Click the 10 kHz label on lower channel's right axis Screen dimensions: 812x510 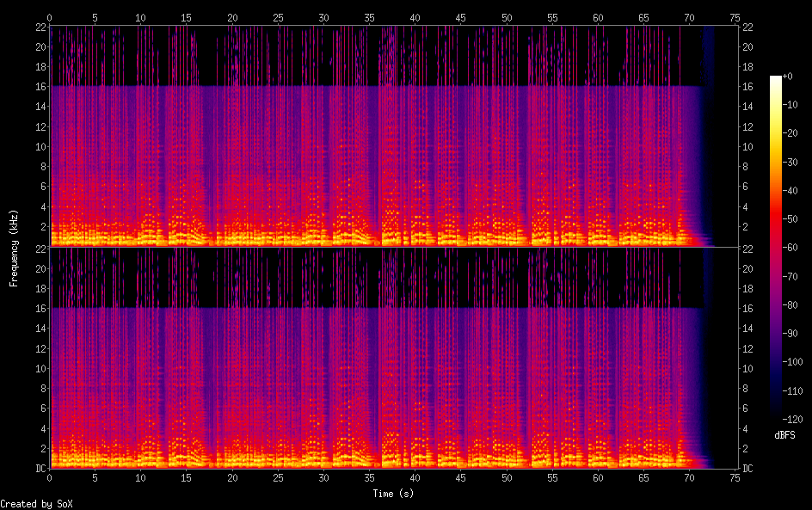pos(748,368)
